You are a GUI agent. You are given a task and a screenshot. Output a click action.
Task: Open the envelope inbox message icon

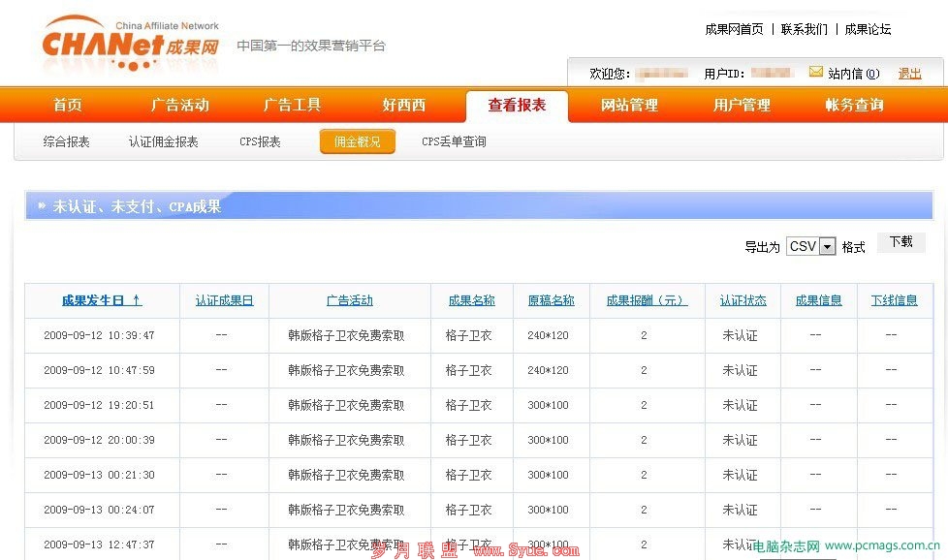click(815, 72)
